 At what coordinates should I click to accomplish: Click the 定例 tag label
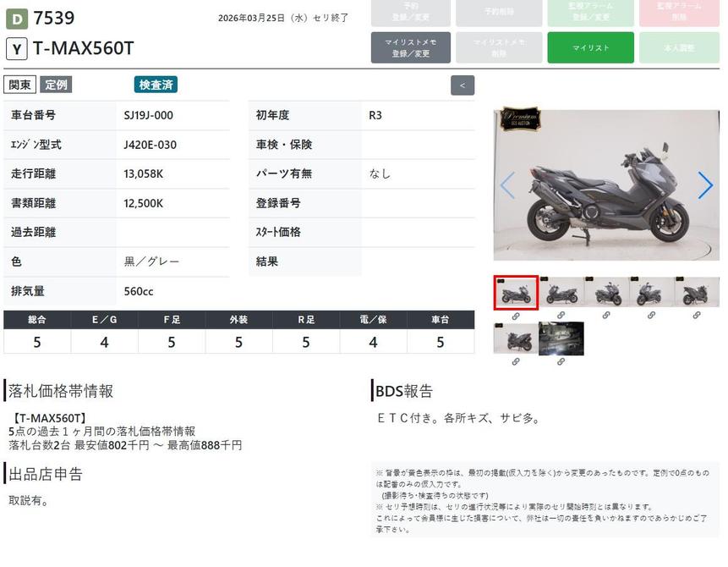(56, 85)
